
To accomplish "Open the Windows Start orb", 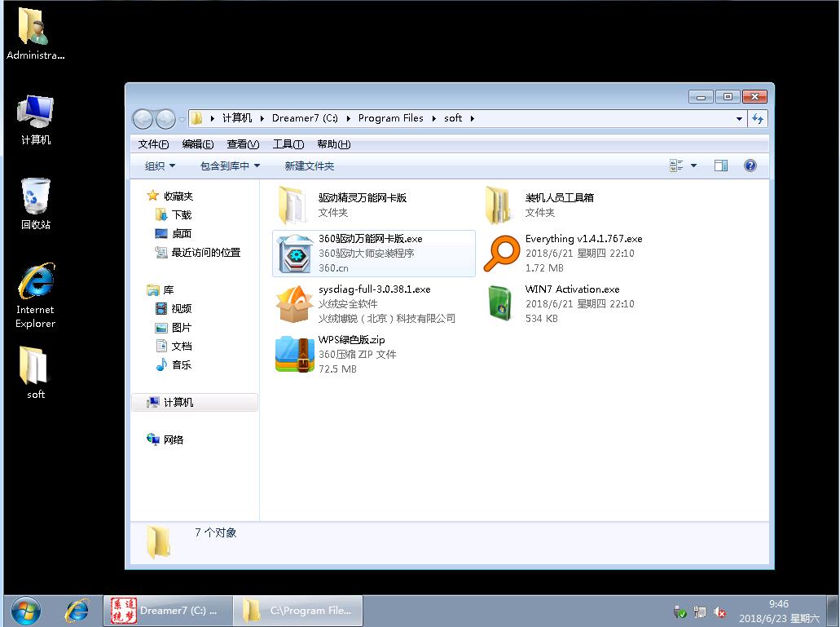I will 25,612.
